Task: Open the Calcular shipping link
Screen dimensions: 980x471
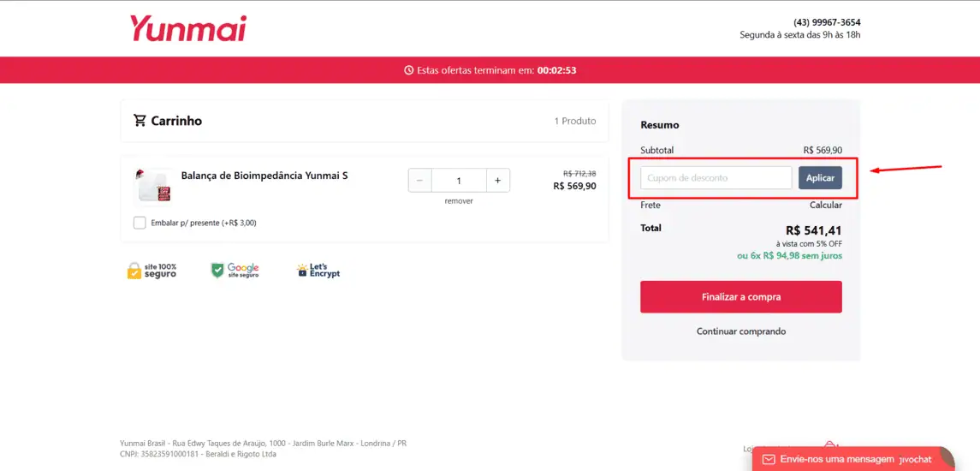Action: click(x=826, y=205)
